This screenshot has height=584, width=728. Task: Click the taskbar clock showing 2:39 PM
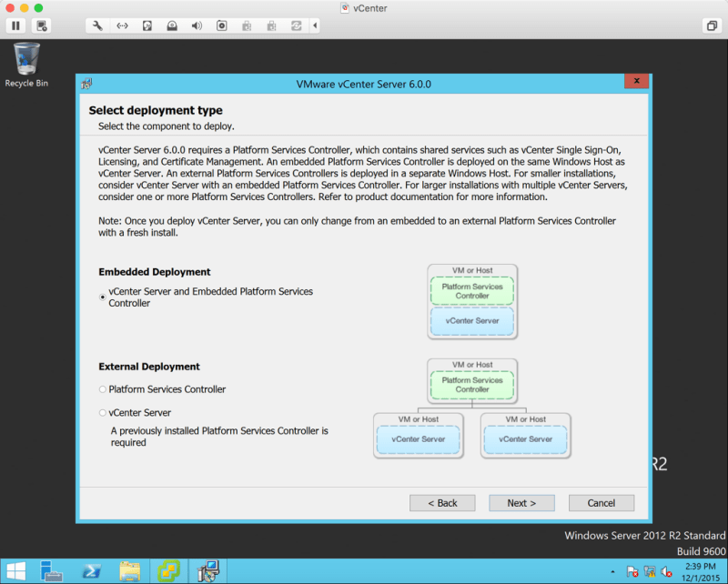pyautogui.click(x=699, y=571)
